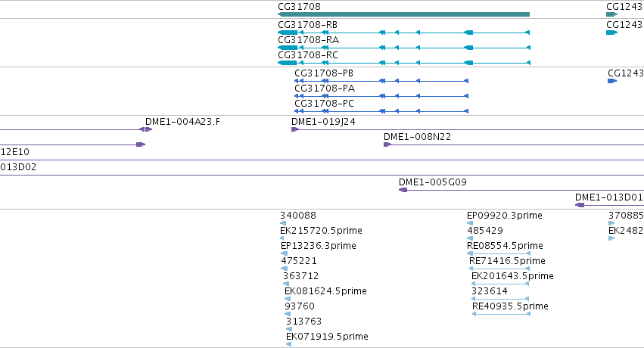Select EST EK201643.5prime label

point(512,276)
